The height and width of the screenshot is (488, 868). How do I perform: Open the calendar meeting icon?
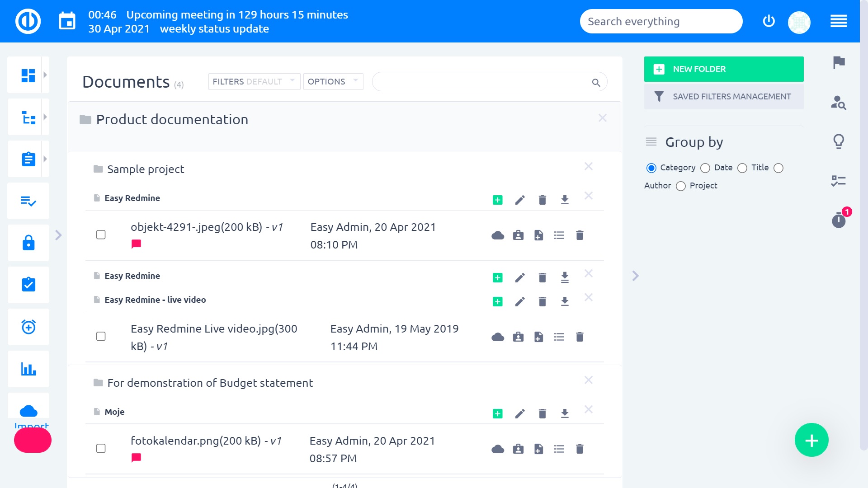tap(67, 21)
